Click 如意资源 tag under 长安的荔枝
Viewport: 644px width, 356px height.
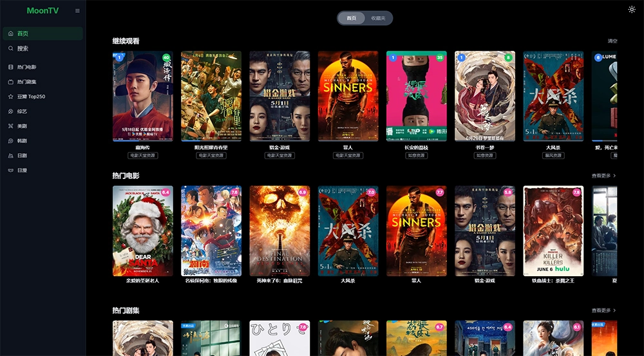[x=417, y=156]
